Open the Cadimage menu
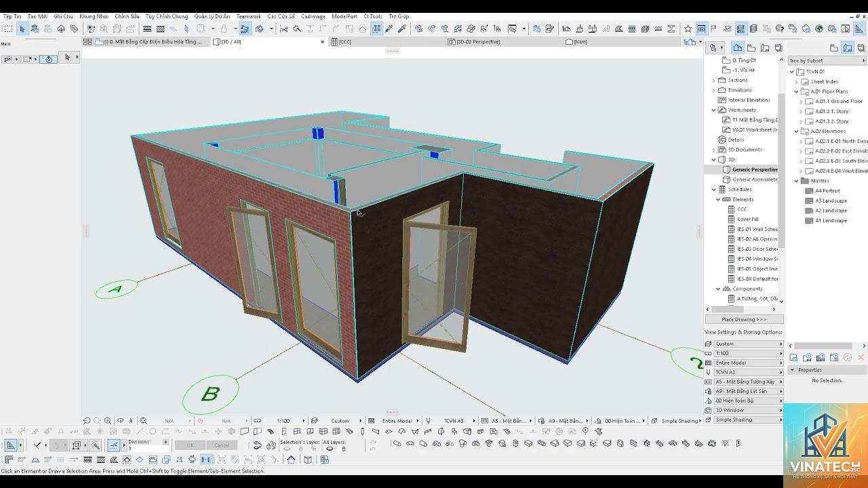The height and width of the screenshot is (488, 868). click(313, 16)
